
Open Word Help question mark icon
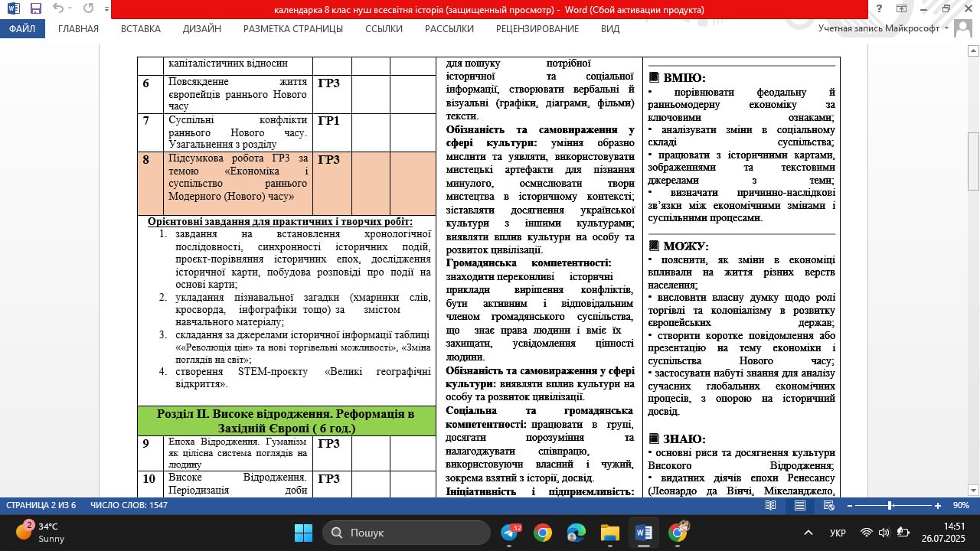coord(877,8)
